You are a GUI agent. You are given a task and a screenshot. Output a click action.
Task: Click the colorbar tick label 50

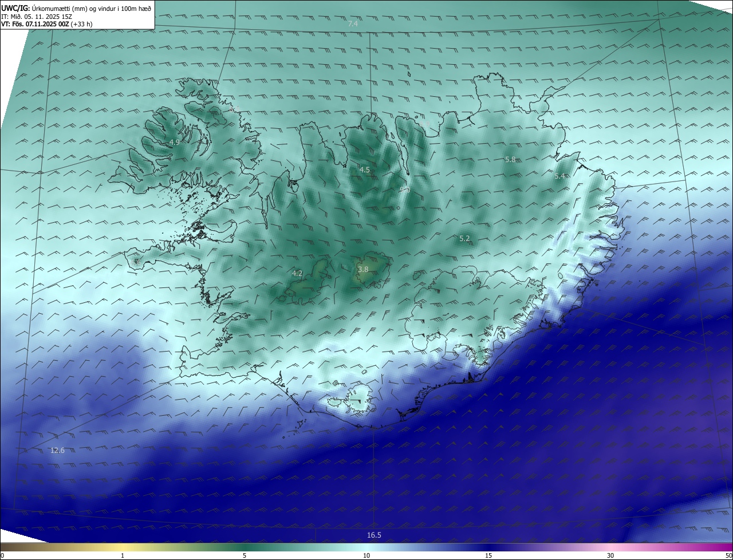point(729,555)
